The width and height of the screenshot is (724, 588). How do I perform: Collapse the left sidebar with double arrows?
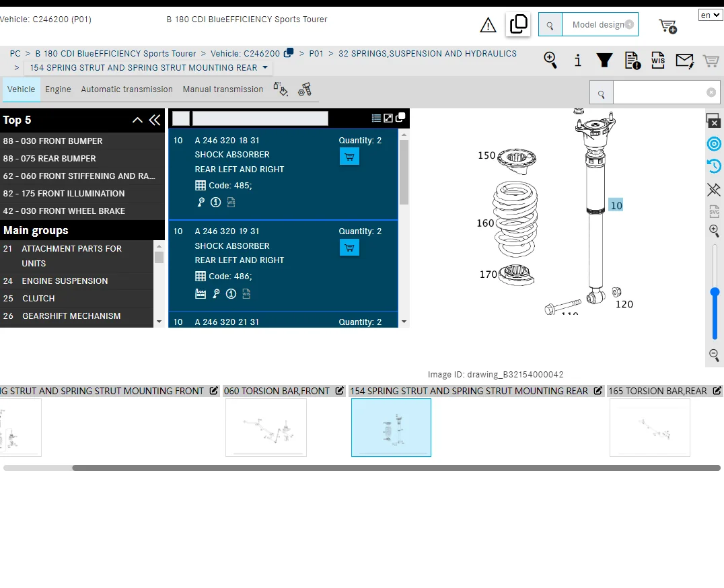coord(155,120)
